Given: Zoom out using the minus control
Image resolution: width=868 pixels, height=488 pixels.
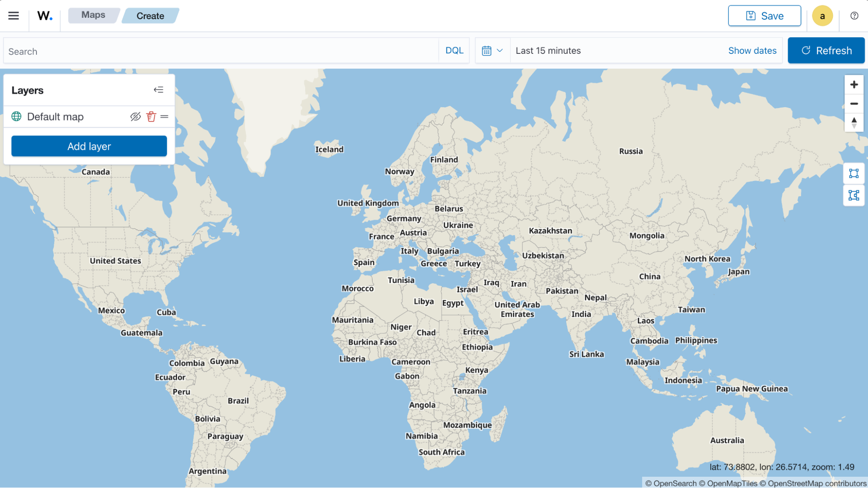Looking at the screenshot, I should click(853, 104).
